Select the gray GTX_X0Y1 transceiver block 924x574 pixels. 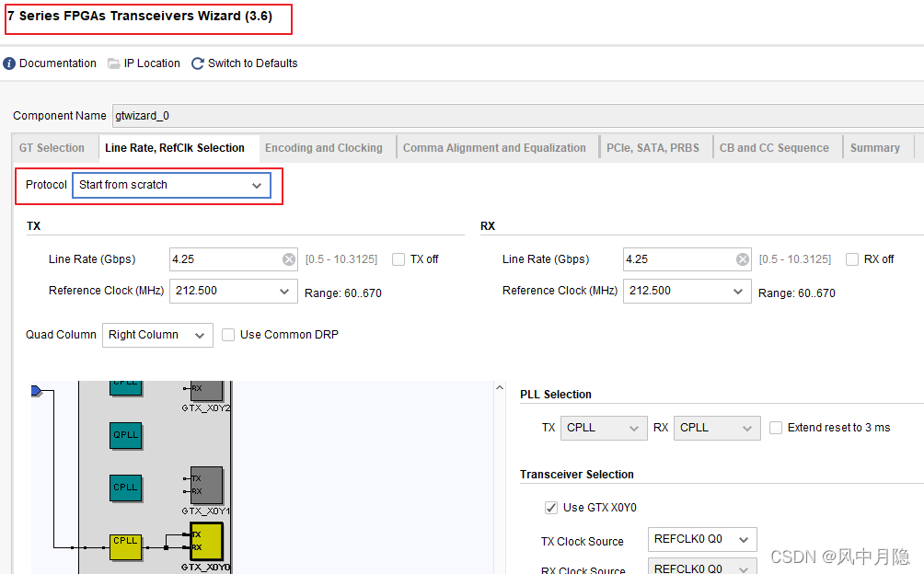pyautogui.click(x=207, y=485)
